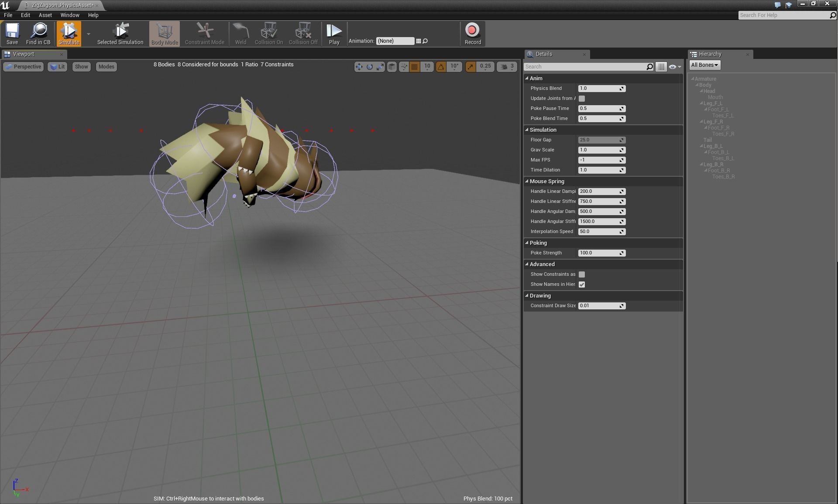The image size is (838, 504).
Task: Click the Tail bone in Hierarchy
Action: coord(707,140)
